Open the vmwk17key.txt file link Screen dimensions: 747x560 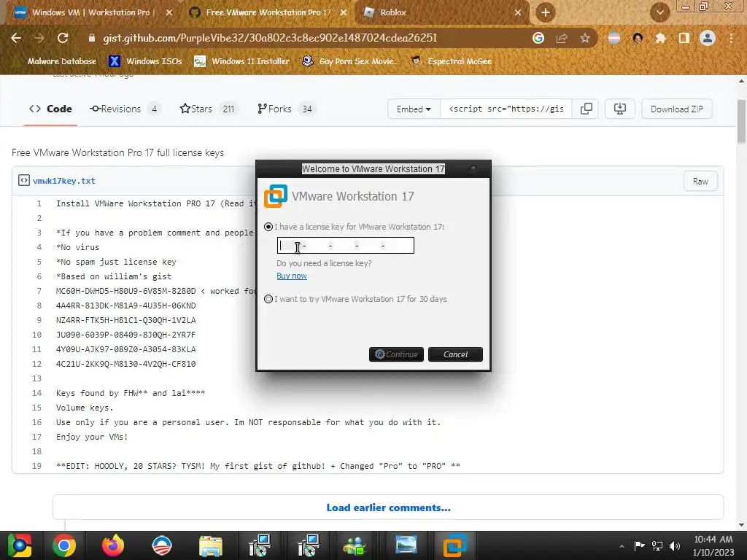point(64,181)
